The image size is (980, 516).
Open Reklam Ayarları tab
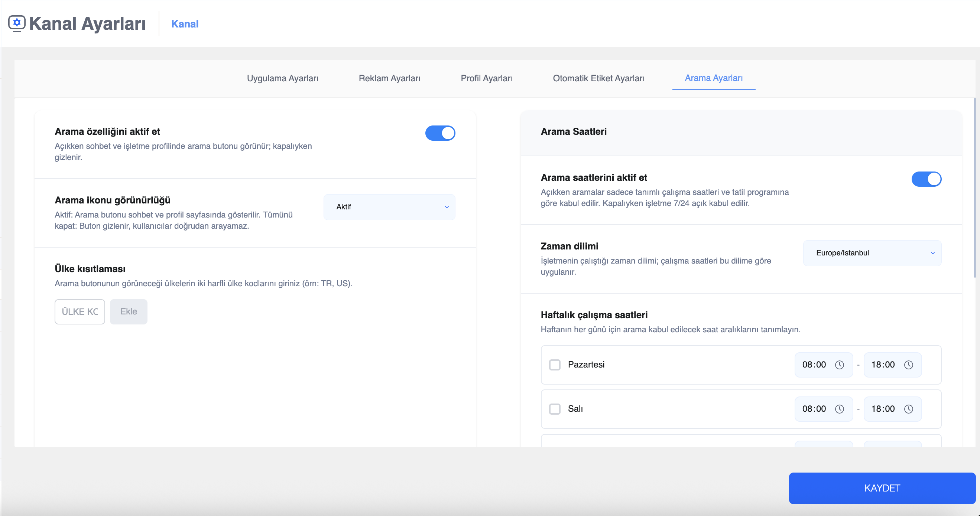coord(389,78)
